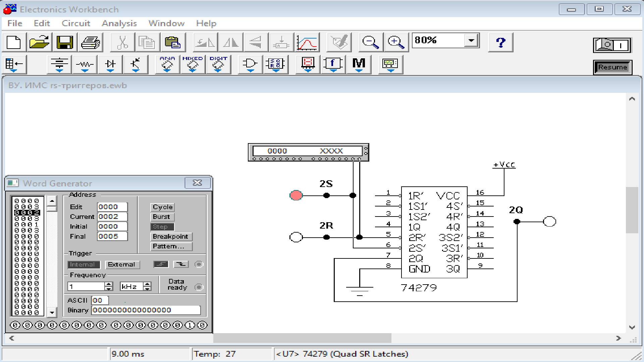Screen dimensions: 644x362
Task: Open the Display Graphs icon
Action: point(307,43)
